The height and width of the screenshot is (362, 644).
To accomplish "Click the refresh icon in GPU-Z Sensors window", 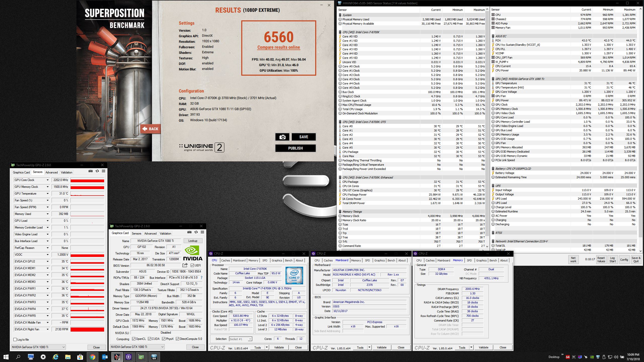I will click(x=97, y=171).
